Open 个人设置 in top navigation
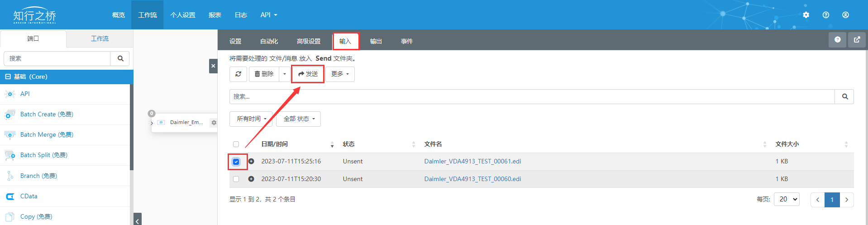Image resolution: width=868 pixels, height=225 pixels. [183, 15]
